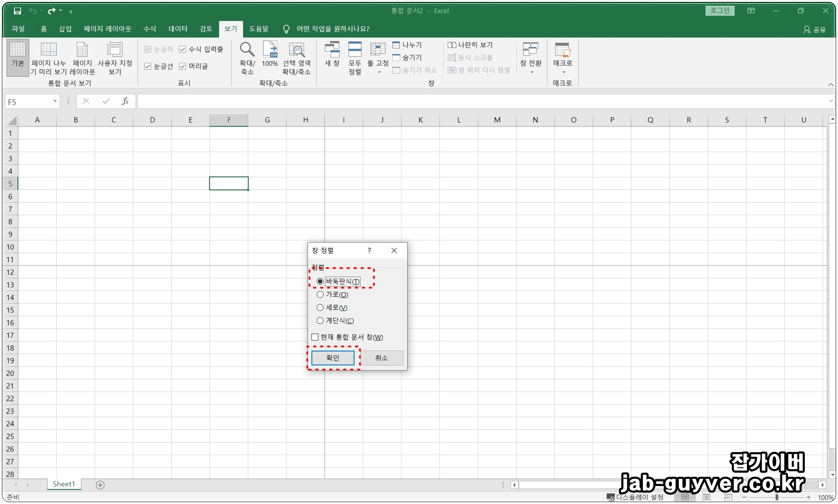
Task: Switch to the 데이터 ribbon tab
Action: click(178, 29)
